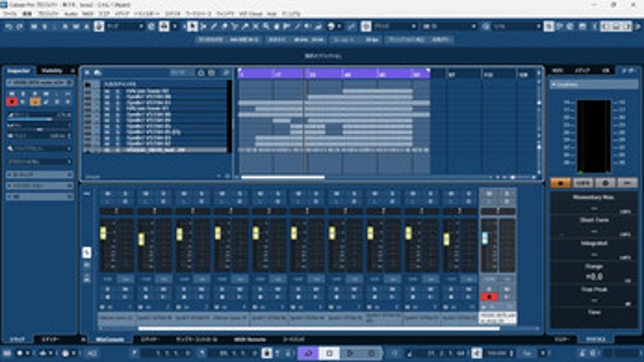Click the Tap tempo button
The height and width of the screenshot is (362, 644).
coord(527,353)
